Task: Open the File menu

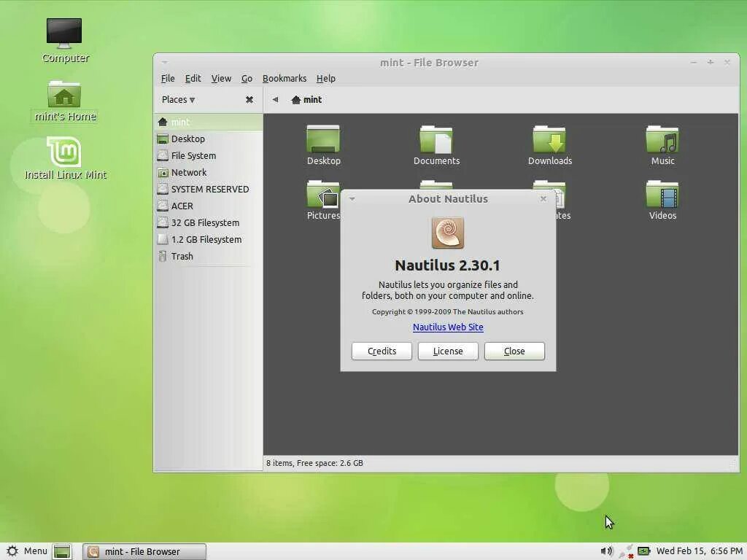Action: coord(168,79)
